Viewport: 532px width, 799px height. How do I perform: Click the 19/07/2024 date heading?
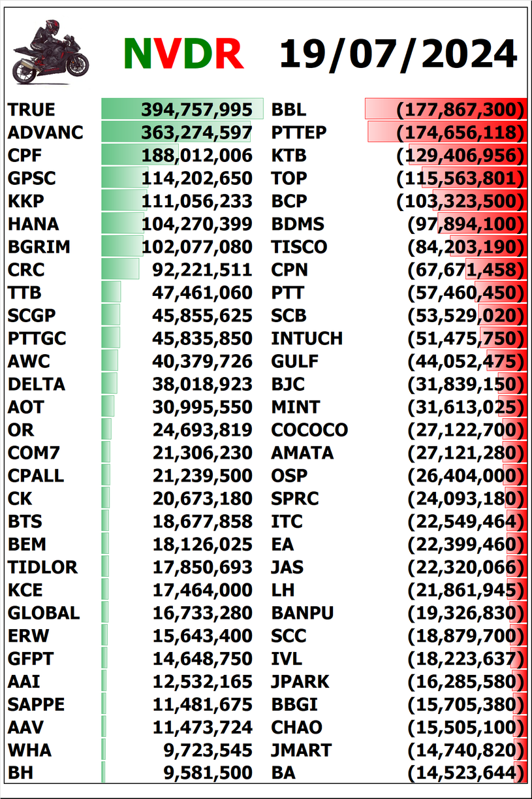pos(398,54)
